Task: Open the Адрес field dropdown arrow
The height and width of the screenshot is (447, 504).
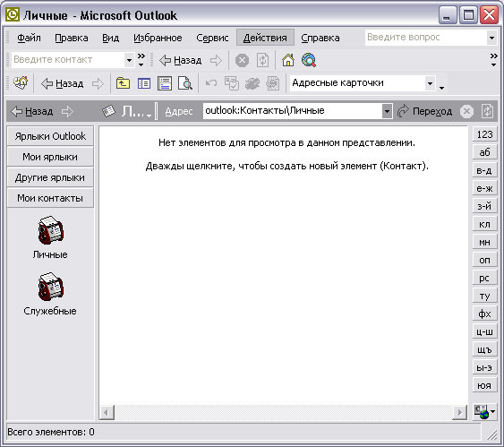Action: pyautogui.click(x=387, y=111)
